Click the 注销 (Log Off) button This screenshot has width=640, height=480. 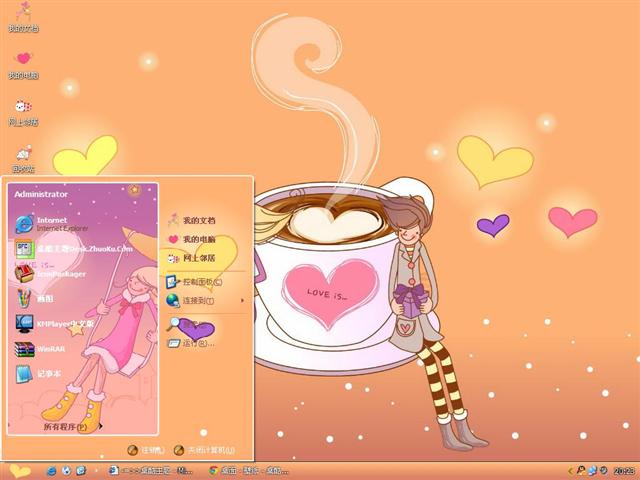pos(146,451)
